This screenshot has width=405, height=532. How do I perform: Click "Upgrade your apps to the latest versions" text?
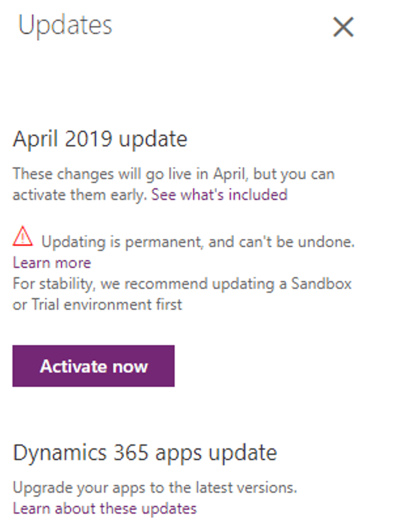[x=155, y=488]
